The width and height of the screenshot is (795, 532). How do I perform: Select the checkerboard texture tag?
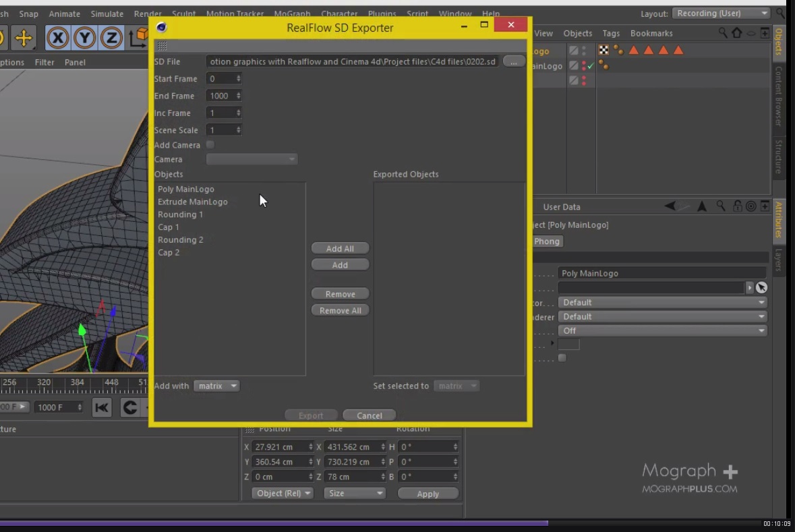click(603, 50)
